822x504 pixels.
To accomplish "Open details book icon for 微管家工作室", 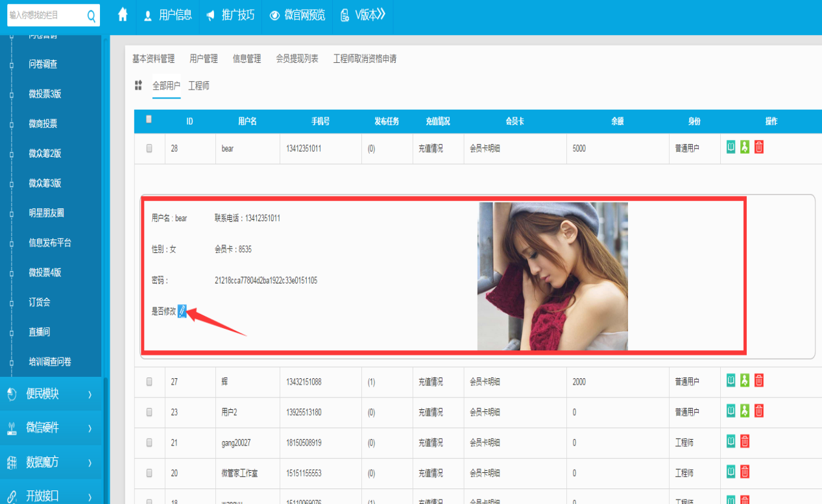I will click(731, 472).
